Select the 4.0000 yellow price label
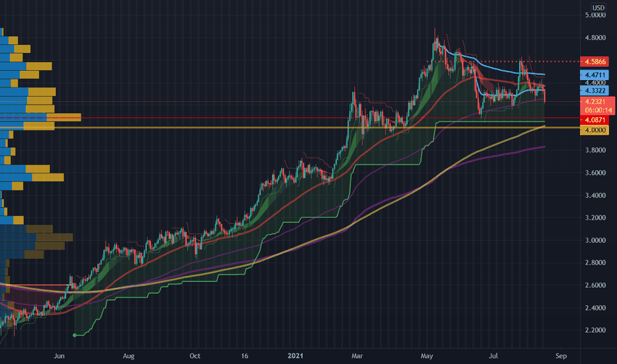Image resolution: width=617 pixels, height=364 pixels. [594, 130]
